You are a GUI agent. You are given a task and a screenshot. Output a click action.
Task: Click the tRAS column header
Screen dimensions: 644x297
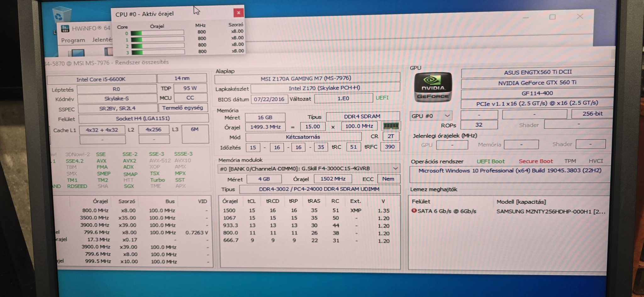[314, 201]
